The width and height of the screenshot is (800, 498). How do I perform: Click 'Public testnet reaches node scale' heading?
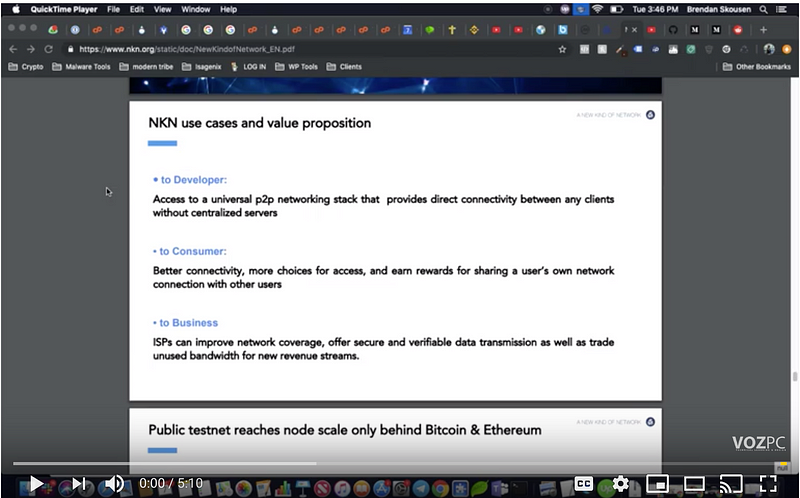coord(345,430)
